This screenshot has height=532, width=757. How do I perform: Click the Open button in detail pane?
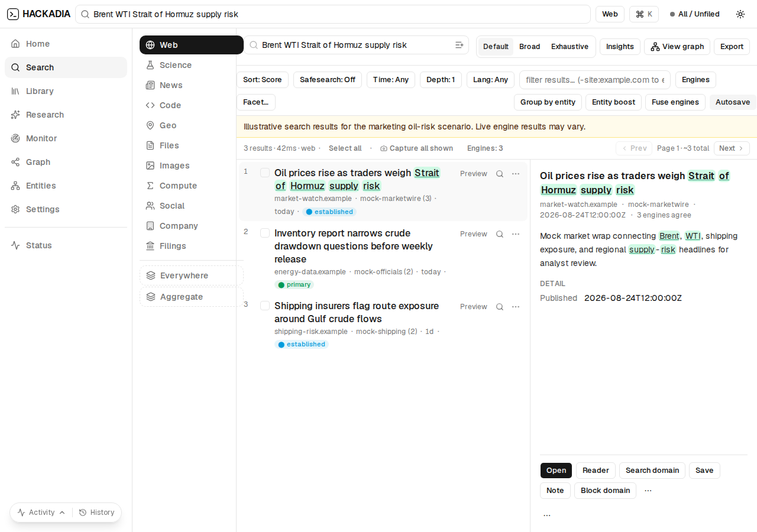coord(556,471)
